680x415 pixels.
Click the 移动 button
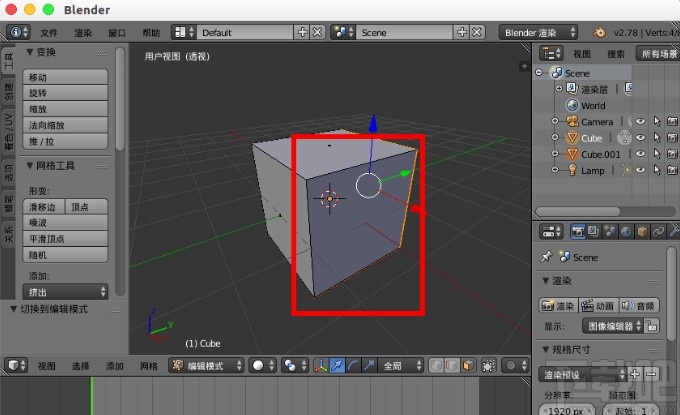pos(65,77)
